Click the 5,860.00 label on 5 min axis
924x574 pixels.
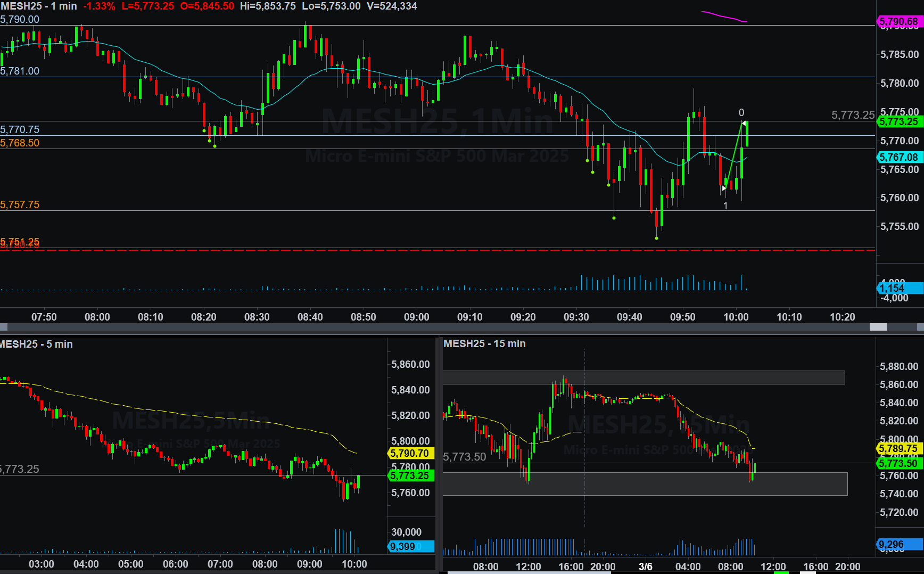[410, 364]
